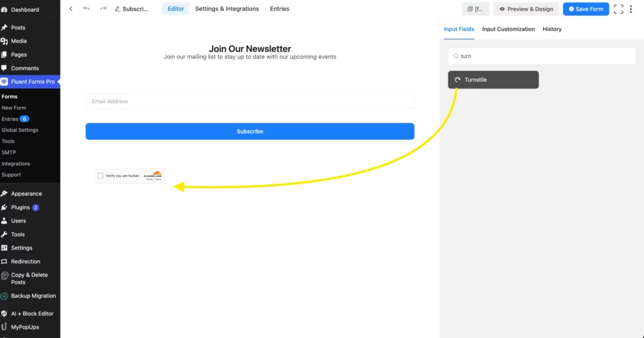Screen dimensions: 644x338
Task: Open the Integrations submenu item
Action: (16, 164)
